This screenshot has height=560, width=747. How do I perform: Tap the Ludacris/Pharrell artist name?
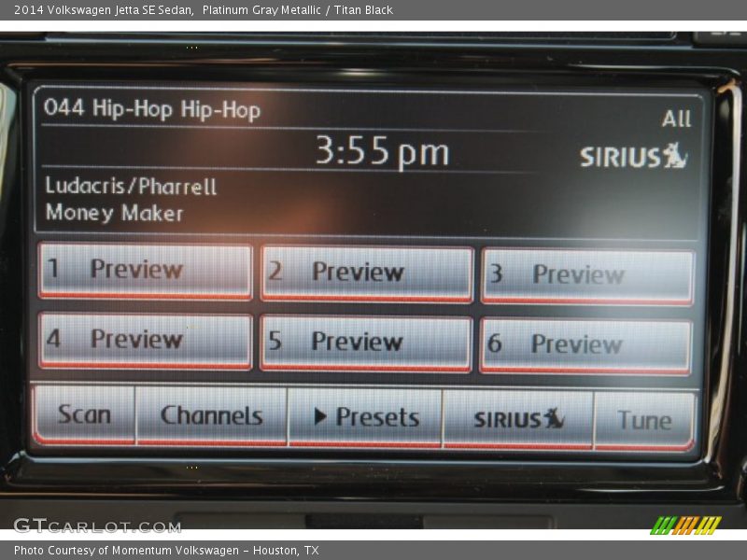pyautogui.click(x=129, y=186)
